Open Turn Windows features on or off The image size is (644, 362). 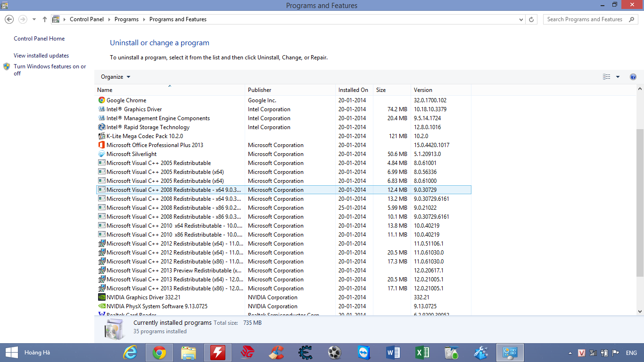(x=50, y=70)
